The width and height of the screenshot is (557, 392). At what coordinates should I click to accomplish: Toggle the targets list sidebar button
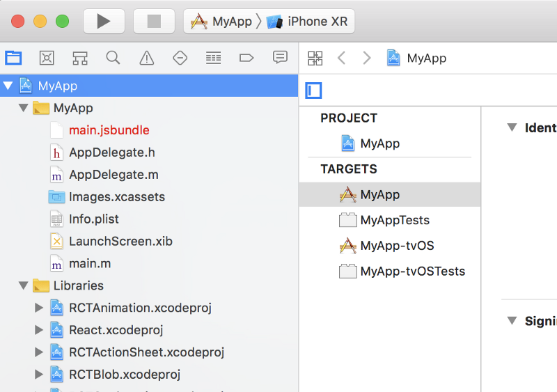314,91
